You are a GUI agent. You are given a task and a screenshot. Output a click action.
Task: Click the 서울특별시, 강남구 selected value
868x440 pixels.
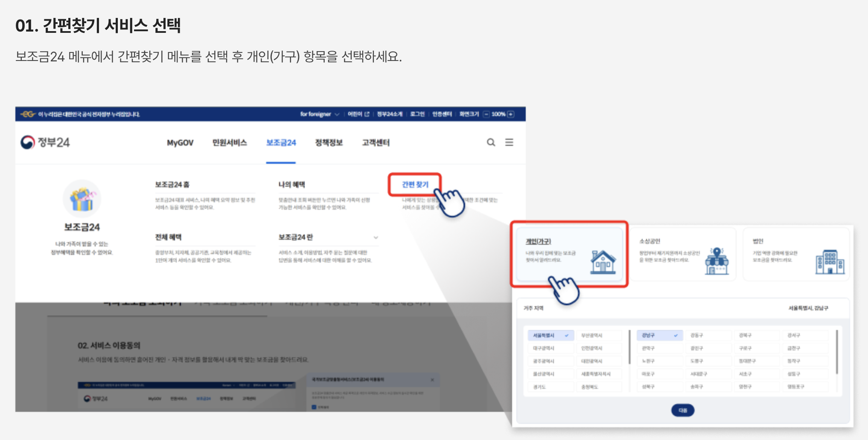pyautogui.click(x=808, y=308)
